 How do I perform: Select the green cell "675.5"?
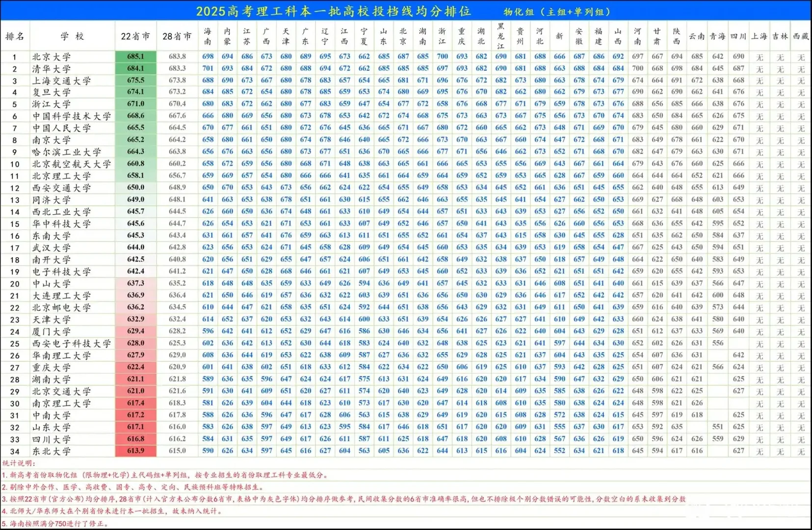coord(136,80)
